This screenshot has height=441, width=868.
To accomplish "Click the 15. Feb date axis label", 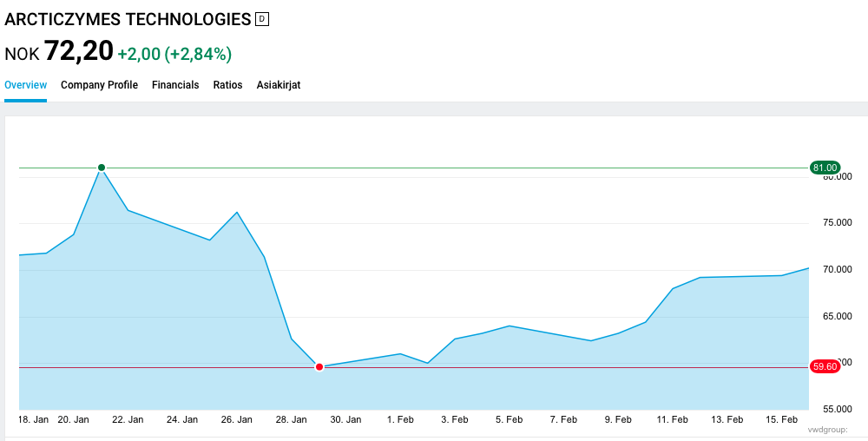I will (781, 419).
